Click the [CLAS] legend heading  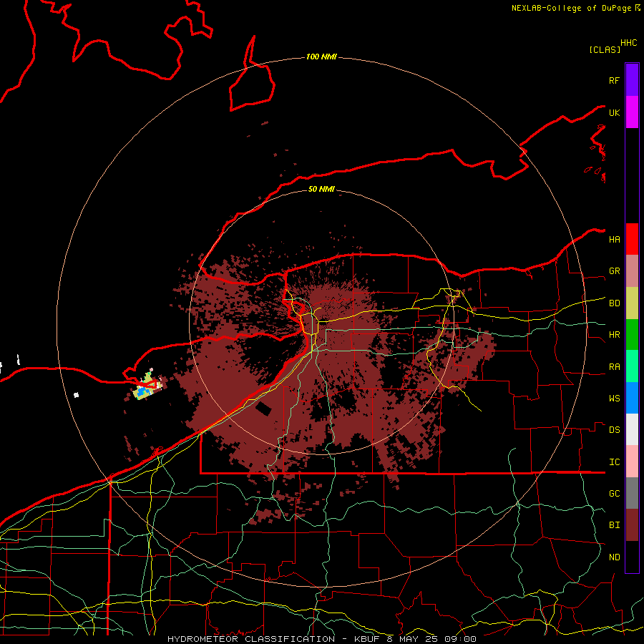click(605, 49)
